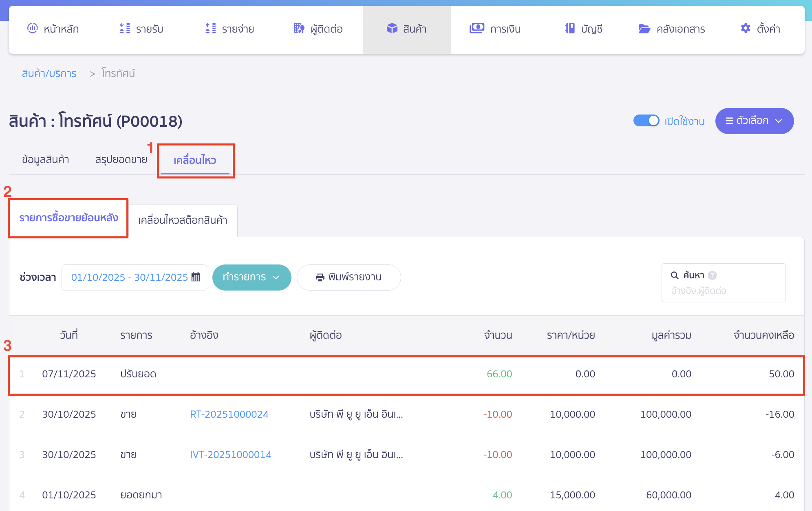Image resolution: width=812 pixels, height=511 pixels.
Task: Open the หน้าหลัก dashboard icon
Action: point(33,29)
